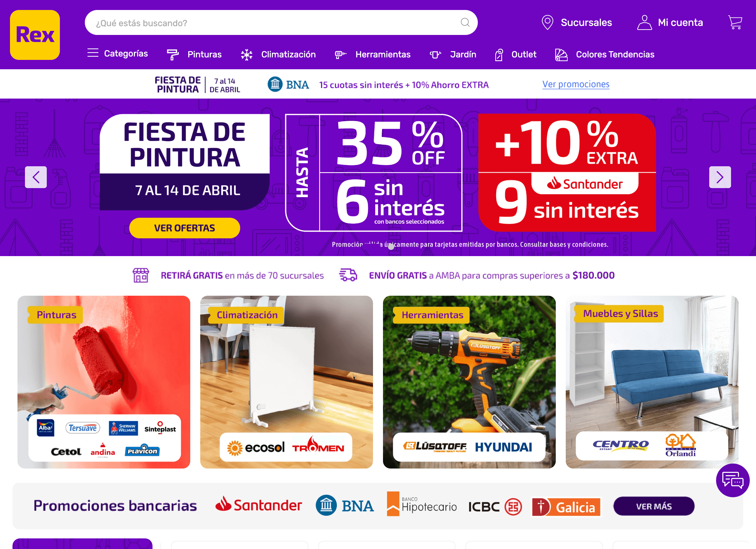This screenshot has width=756, height=549.
Task: Click the VER OFERTAS button
Action: pos(185,228)
